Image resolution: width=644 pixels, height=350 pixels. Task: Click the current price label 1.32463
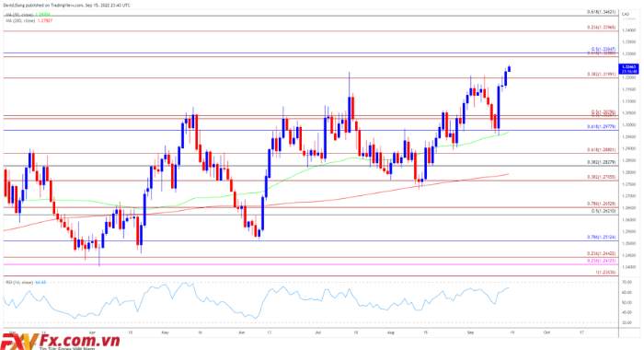pos(628,66)
